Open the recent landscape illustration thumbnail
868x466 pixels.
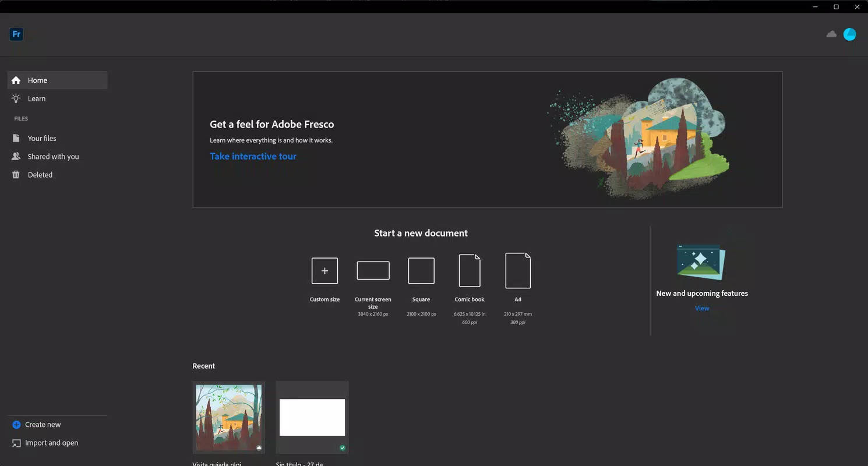[229, 418]
